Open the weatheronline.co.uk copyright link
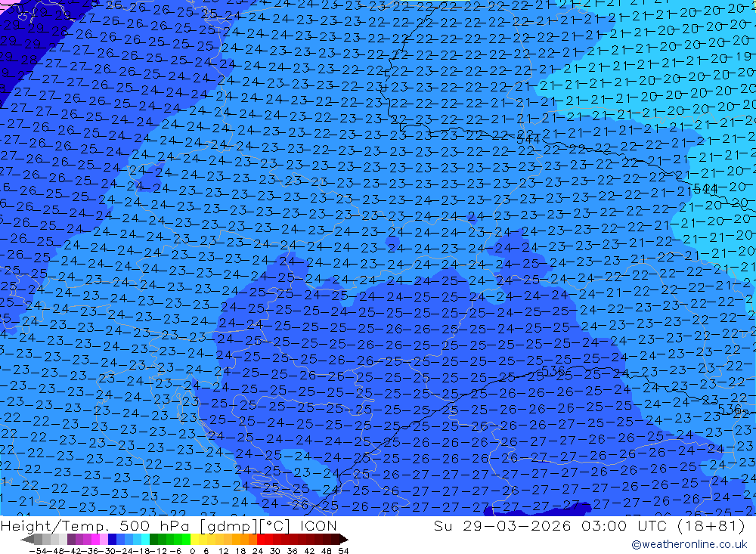756x554 pixels. pyautogui.click(x=689, y=544)
